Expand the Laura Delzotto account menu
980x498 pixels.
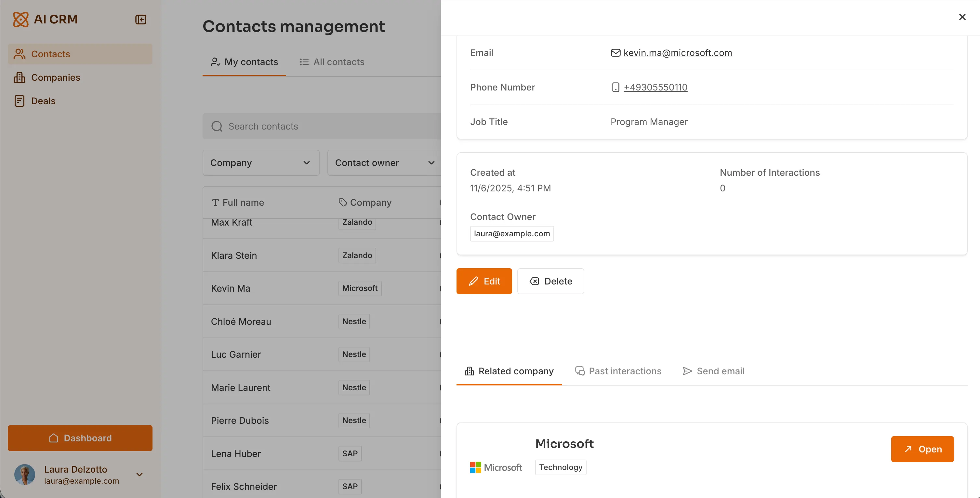coord(139,474)
